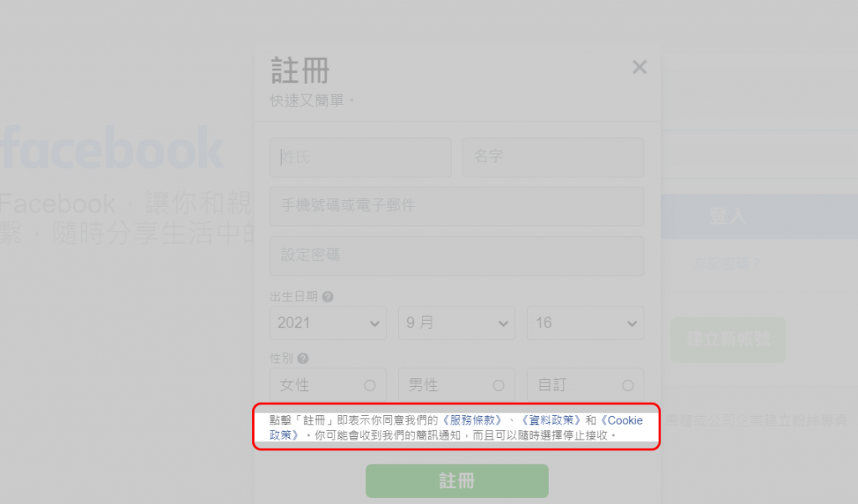Click the 設定密碼 password field
Viewport: 858px width, 504px height.
[x=457, y=256]
